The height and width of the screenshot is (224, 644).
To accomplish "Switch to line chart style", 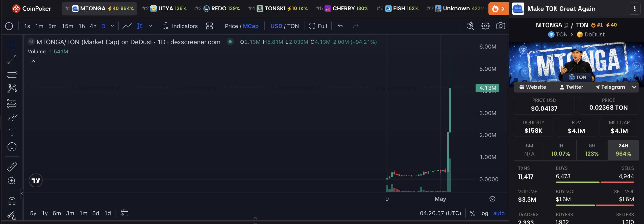I will pos(127,26).
